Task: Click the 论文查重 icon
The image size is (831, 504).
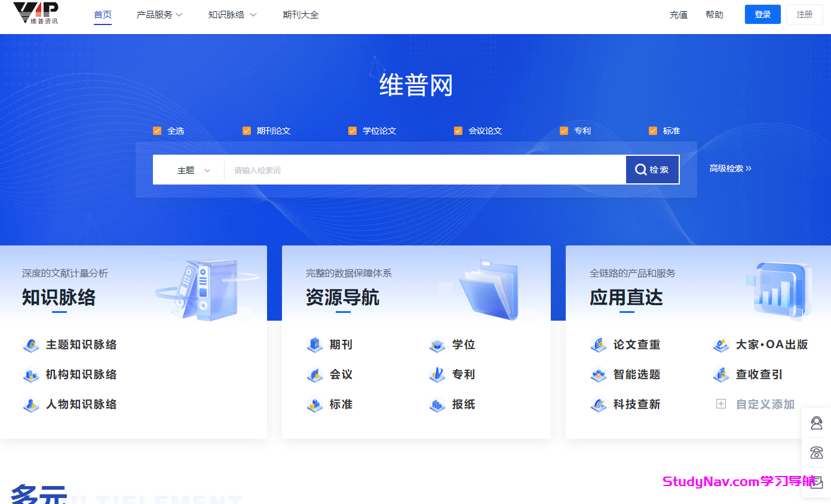Action: [x=599, y=345]
